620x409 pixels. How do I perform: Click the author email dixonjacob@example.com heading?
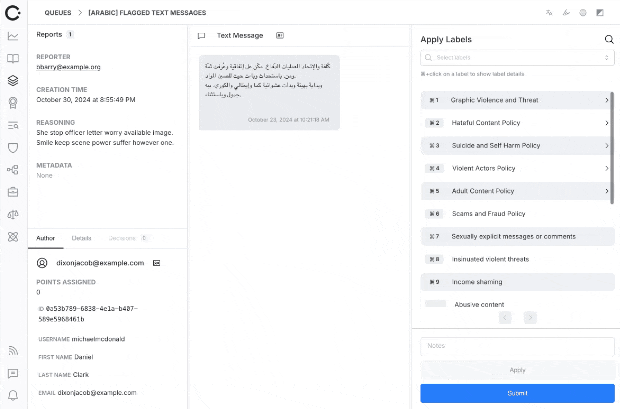tap(100, 263)
